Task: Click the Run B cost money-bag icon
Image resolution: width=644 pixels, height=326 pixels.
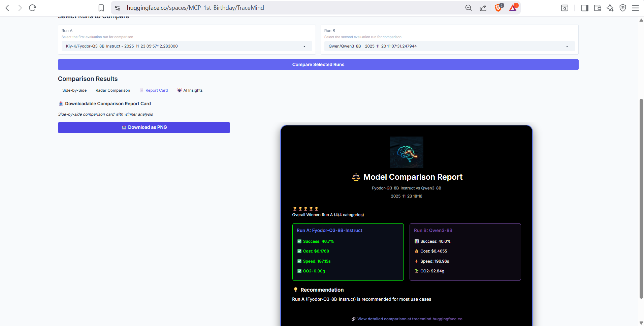Action: 417,251
